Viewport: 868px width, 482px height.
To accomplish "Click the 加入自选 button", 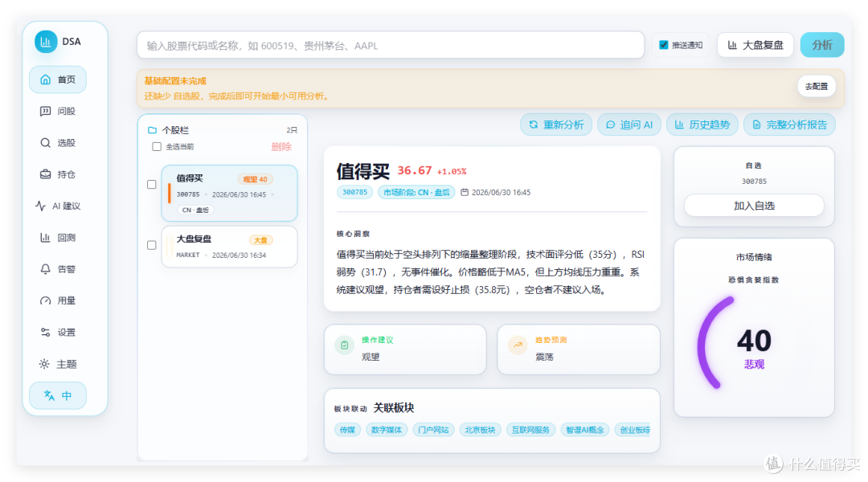I will 754,206.
